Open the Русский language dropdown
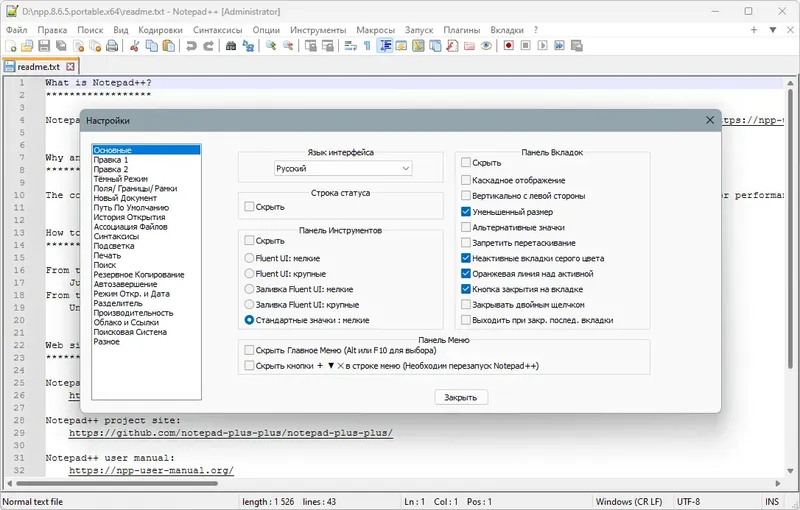The width and height of the screenshot is (800, 510). (x=343, y=168)
